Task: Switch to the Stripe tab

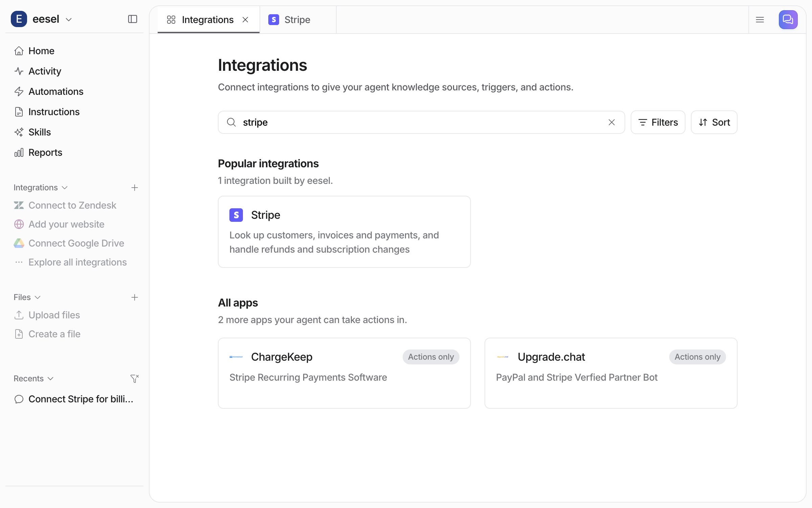Action: (298, 20)
